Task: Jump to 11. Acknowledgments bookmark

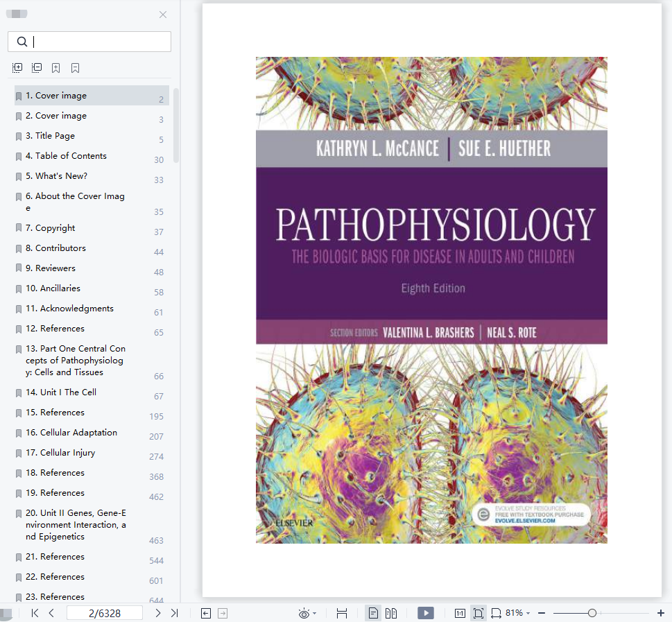Action: pyautogui.click(x=92, y=309)
